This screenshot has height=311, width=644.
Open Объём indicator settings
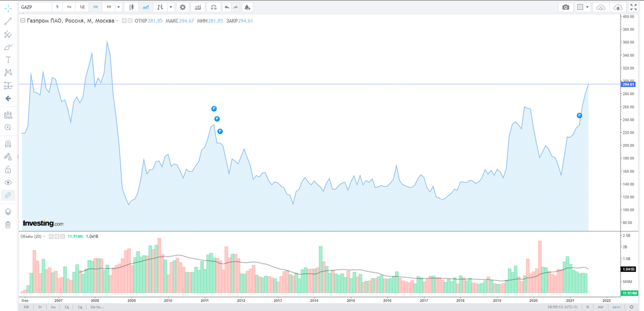[x=56, y=236]
